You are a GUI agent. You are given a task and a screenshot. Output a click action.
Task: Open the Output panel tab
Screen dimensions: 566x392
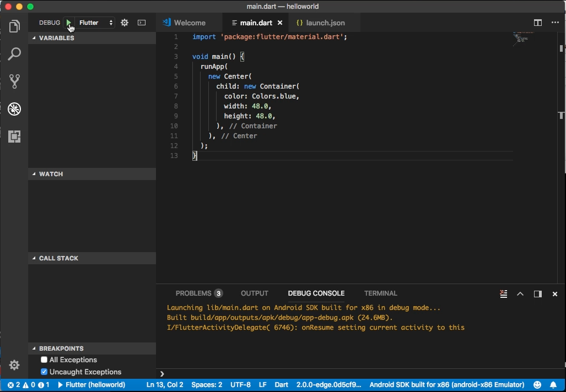click(x=255, y=293)
